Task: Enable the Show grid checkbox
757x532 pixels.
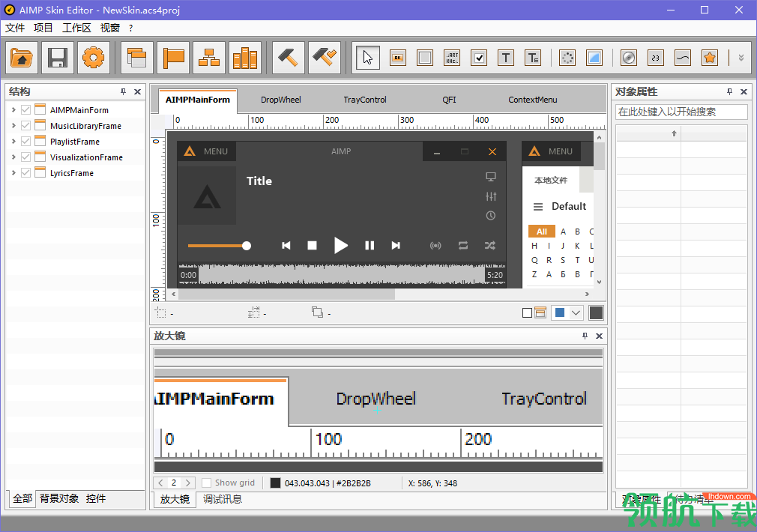Action: [207, 483]
